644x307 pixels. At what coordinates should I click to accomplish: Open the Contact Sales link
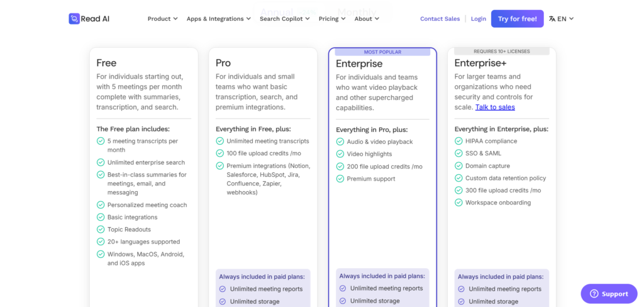[x=440, y=19]
